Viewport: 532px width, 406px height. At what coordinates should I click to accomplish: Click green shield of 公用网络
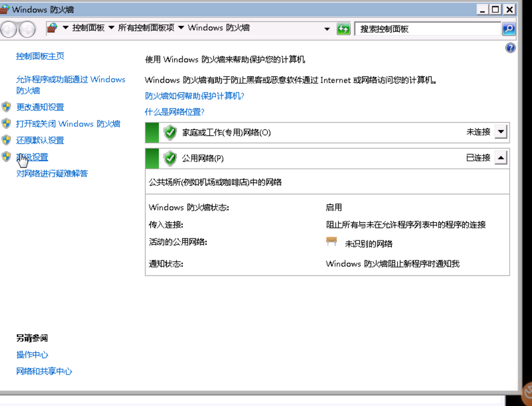(x=170, y=158)
